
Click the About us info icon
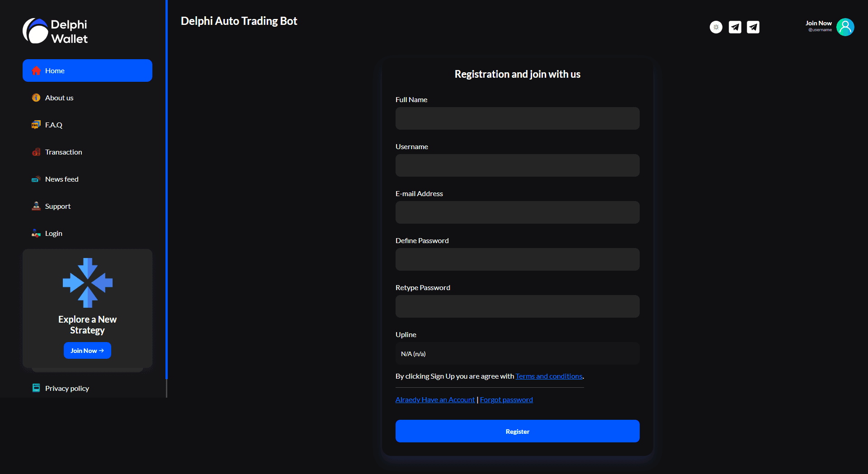[x=36, y=98]
